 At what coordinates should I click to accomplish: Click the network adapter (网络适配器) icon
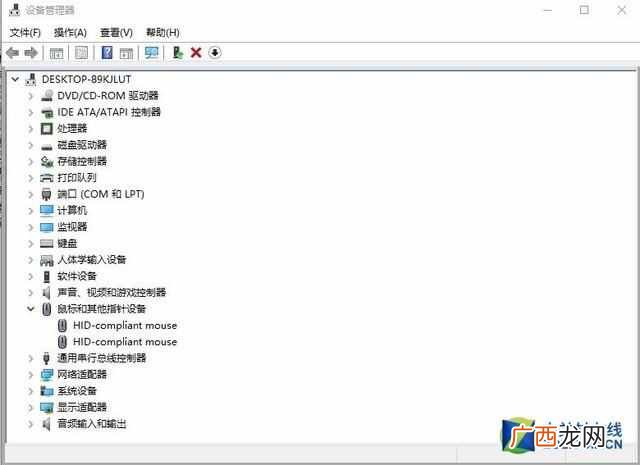47,374
